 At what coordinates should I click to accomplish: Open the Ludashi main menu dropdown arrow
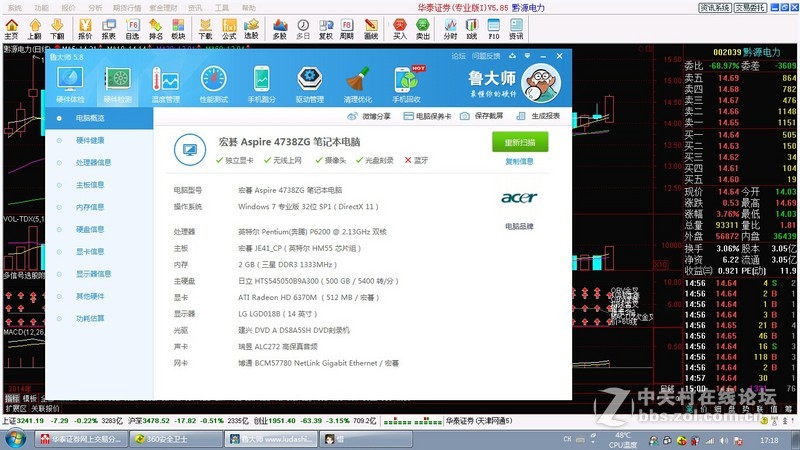click(x=527, y=56)
